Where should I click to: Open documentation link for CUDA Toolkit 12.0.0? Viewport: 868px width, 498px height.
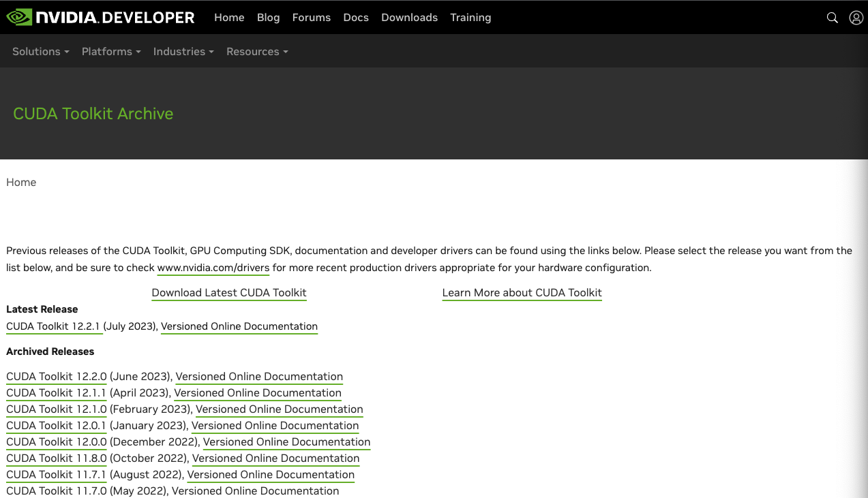pos(287,442)
